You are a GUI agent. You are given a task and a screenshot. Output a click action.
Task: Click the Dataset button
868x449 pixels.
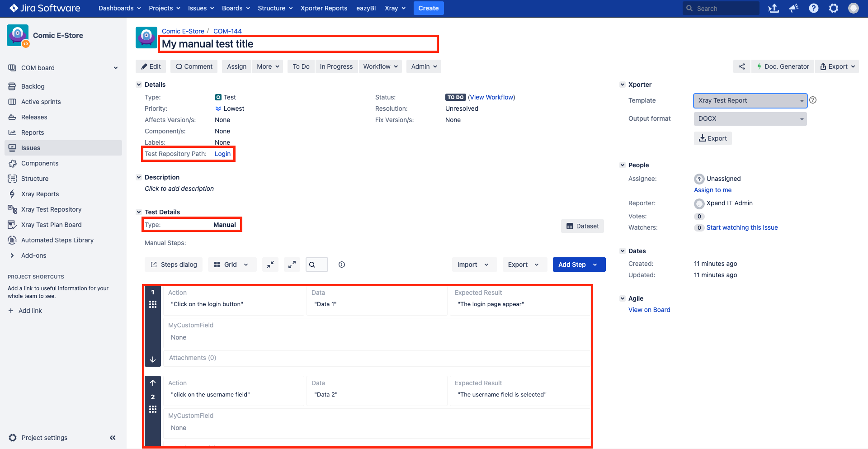[582, 226]
